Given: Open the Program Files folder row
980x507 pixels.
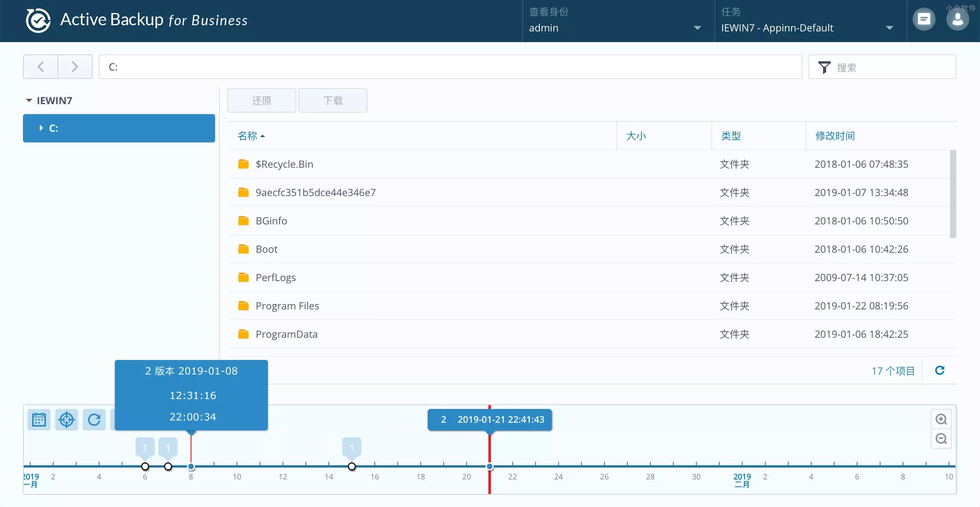Looking at the screenshot, I should (x=287, y=306).
